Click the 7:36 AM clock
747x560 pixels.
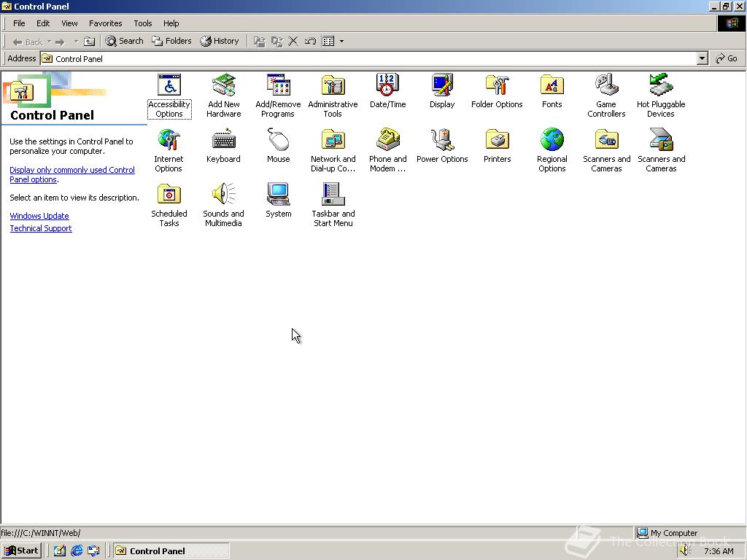(719, 551)
